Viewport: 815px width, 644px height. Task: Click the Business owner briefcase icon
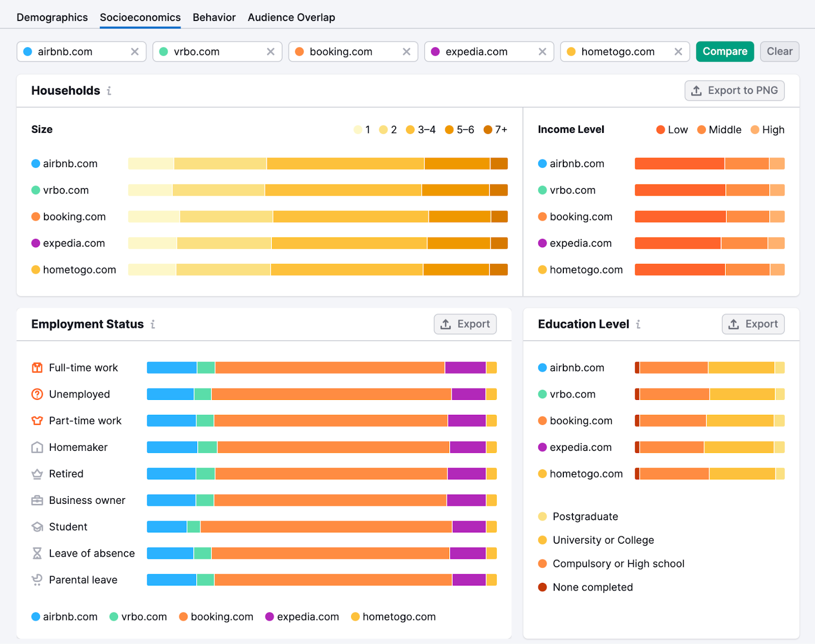37,500
